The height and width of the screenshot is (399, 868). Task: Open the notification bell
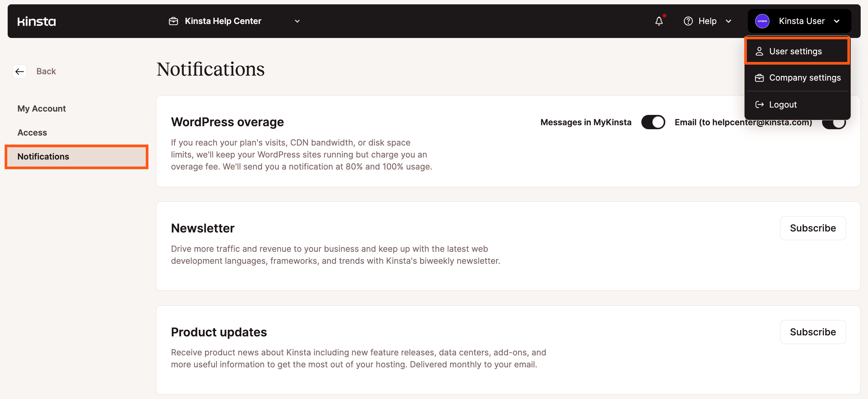point(659,21)
